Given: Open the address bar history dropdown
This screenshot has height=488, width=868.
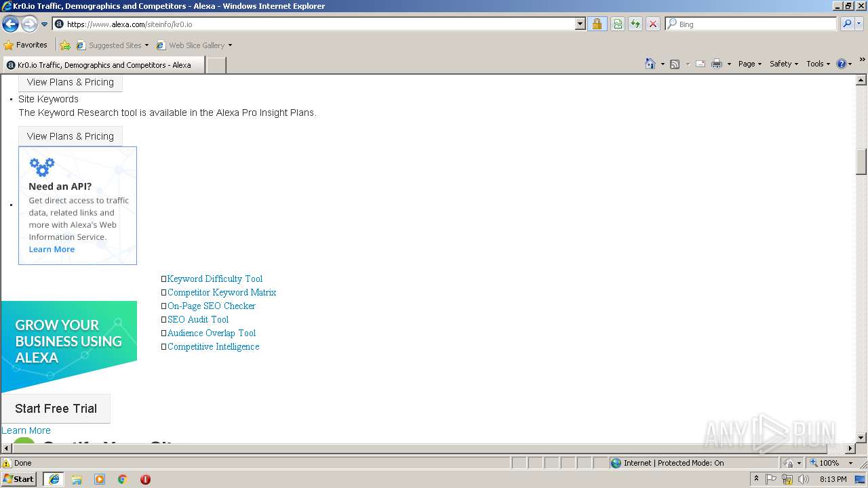Looking at the screenshot, I should [580, 24].
